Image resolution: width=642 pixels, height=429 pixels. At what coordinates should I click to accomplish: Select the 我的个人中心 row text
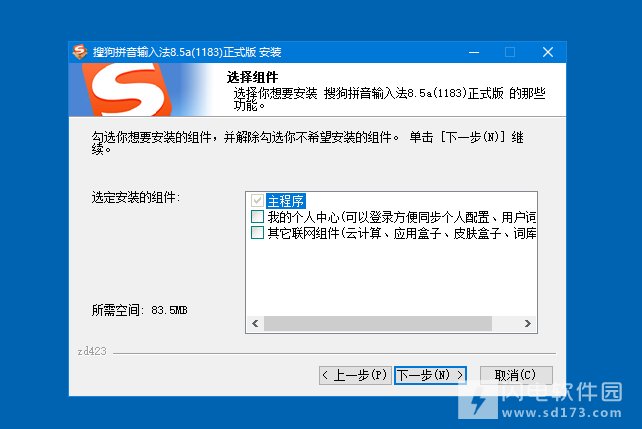tap(401, 217)
